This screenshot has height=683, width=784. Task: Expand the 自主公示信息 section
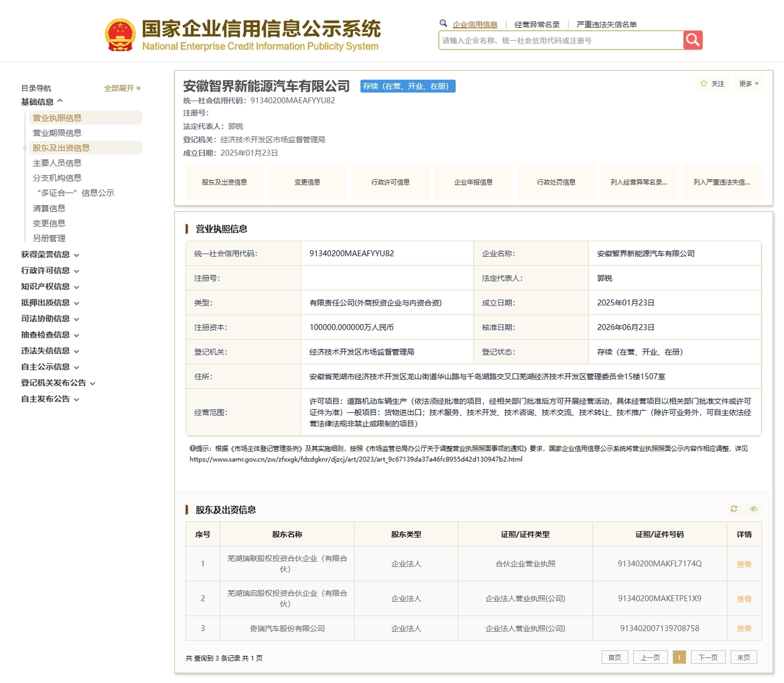coord(50,367)
